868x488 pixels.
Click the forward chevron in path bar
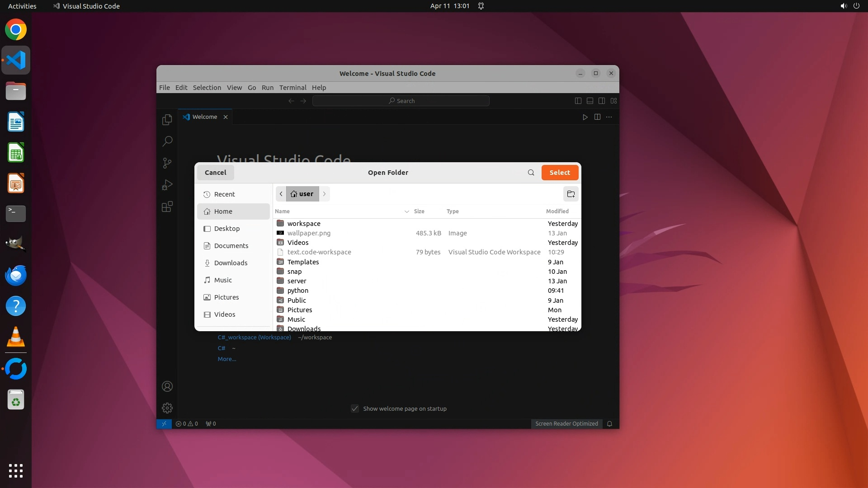[x=324, y=194]
